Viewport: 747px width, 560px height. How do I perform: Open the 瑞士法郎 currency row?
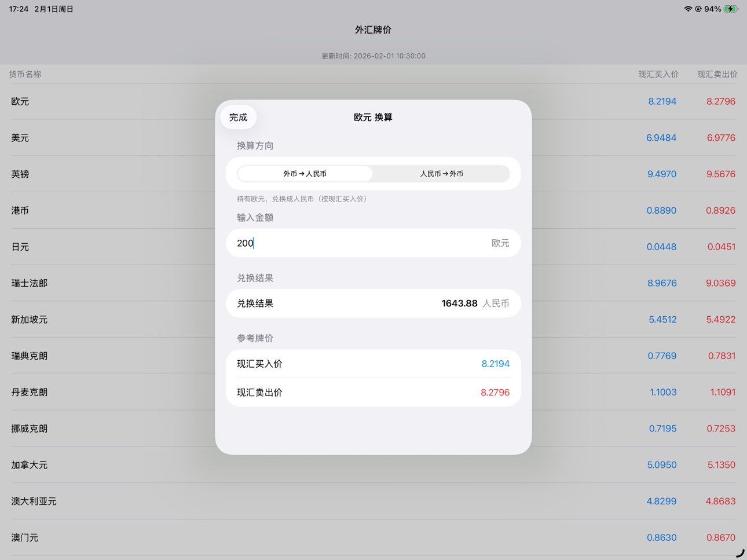pos(373,283)
